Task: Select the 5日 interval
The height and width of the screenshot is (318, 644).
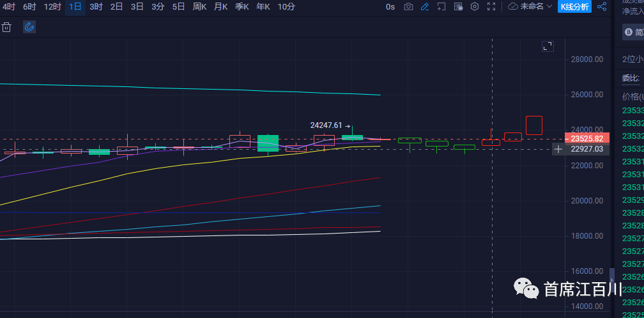Action: tap(178, 6)
